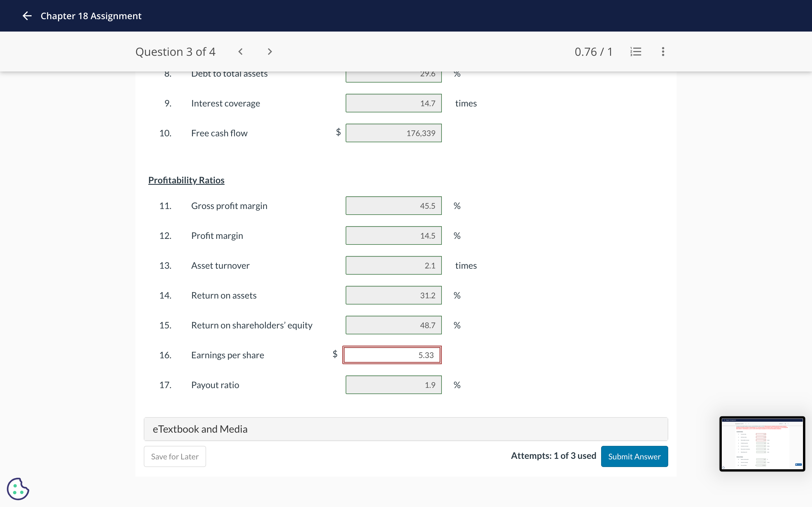The width and height of the screenshot is (812, 507).
Task: Click the Earnings per share input field
Action: tap(392, 355)
